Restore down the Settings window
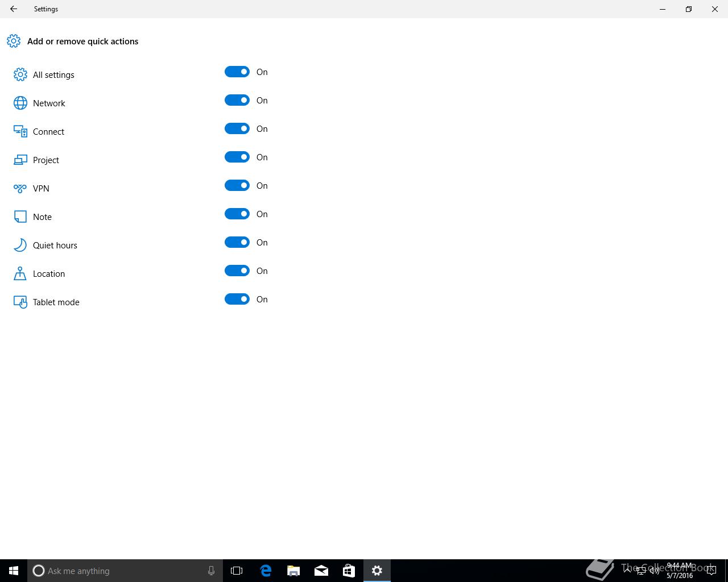This screenshot has width=728, height=582. click(x=689, y=9)
